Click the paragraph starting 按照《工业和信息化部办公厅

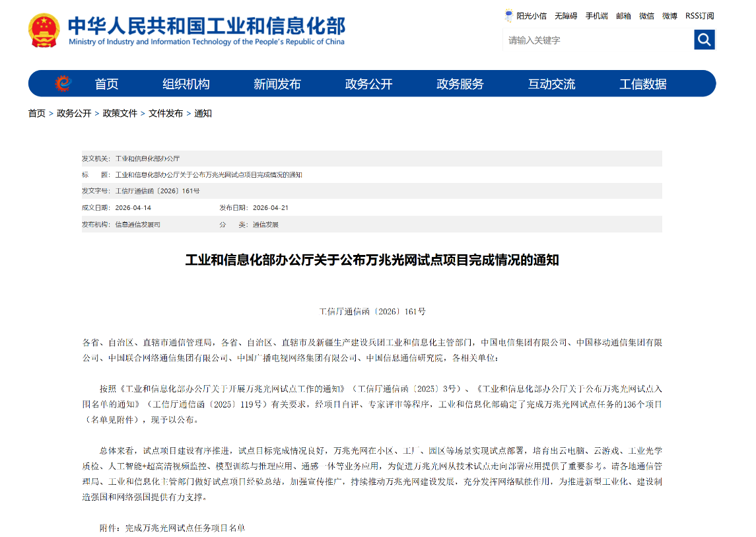(372, 404)
